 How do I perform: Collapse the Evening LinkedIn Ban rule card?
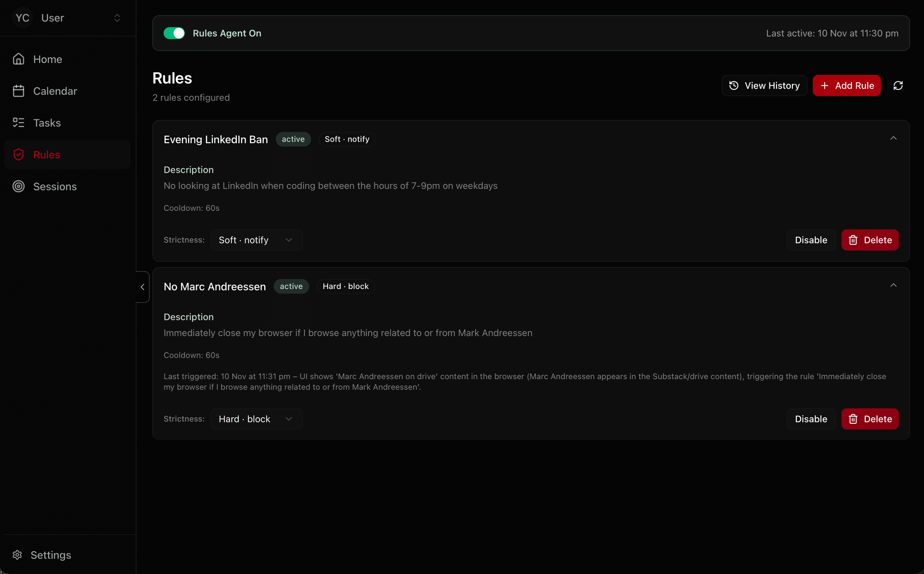894,138
